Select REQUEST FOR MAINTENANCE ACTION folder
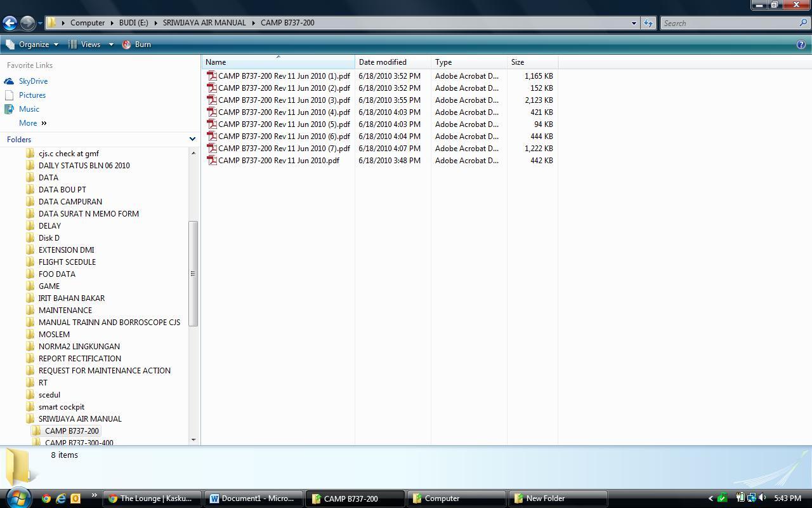 coord(105,371)
